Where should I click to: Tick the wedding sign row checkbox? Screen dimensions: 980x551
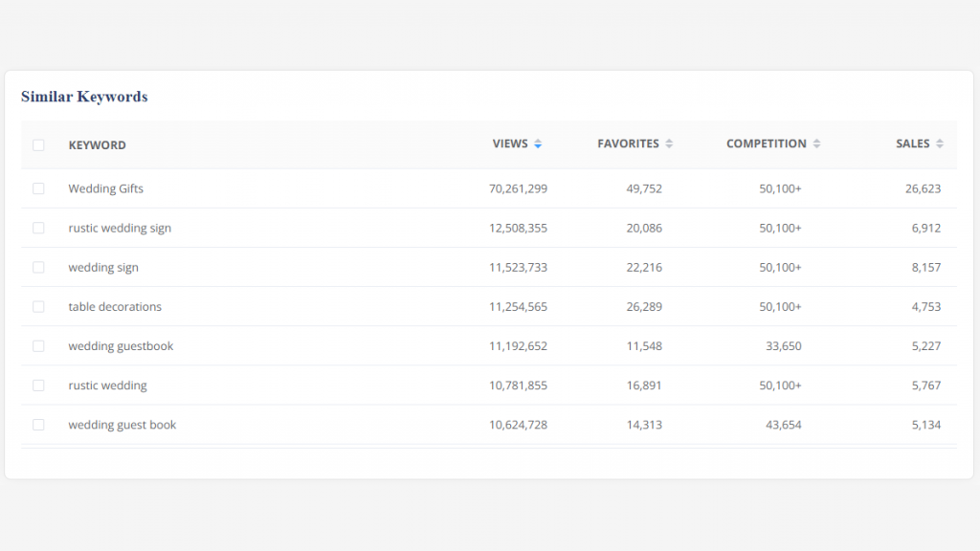[x=38, y=268]
